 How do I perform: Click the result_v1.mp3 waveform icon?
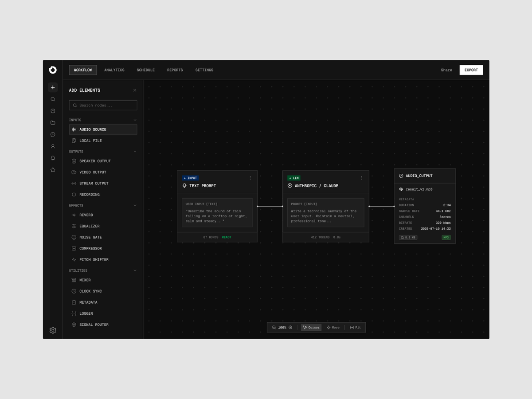[401, 189]
